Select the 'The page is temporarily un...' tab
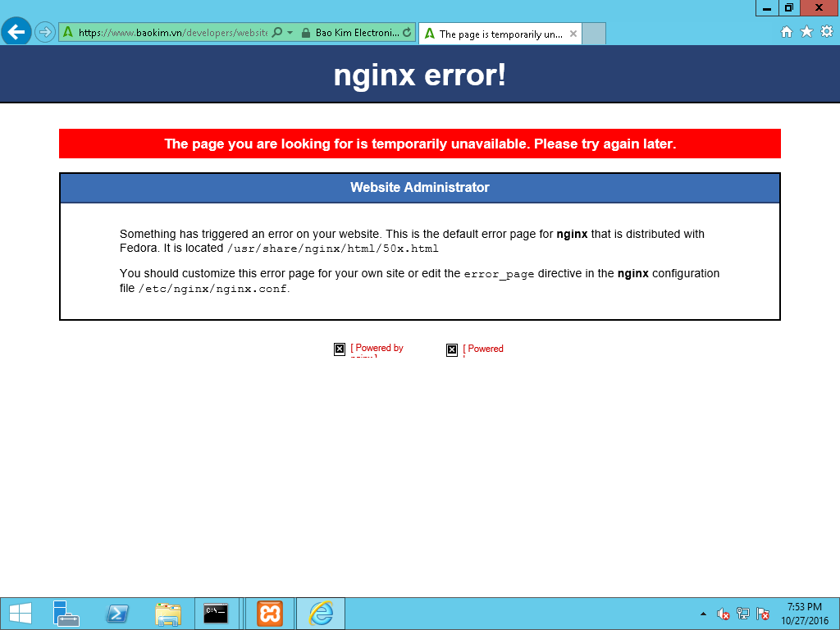Screen dimensions: 840x630 click(x=500, y=34)
